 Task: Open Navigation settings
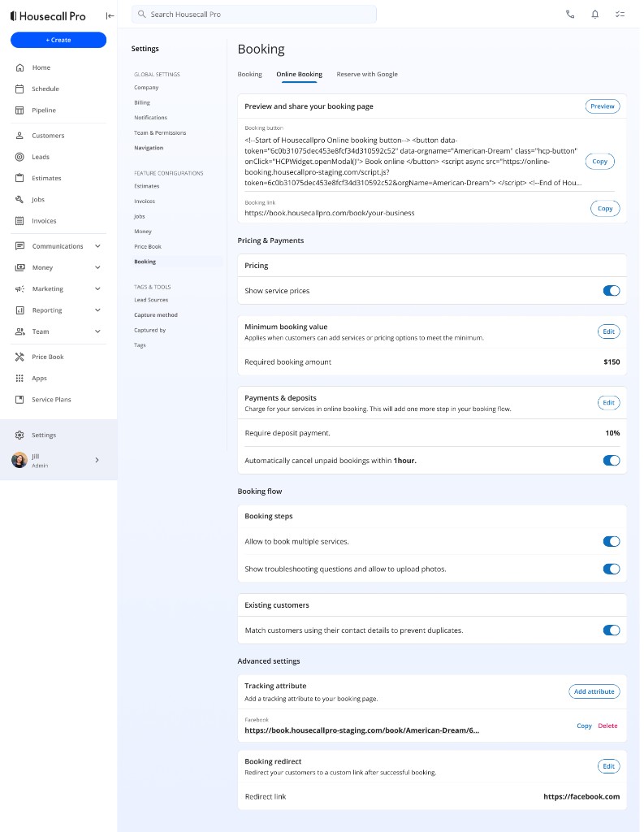point(149,148)
